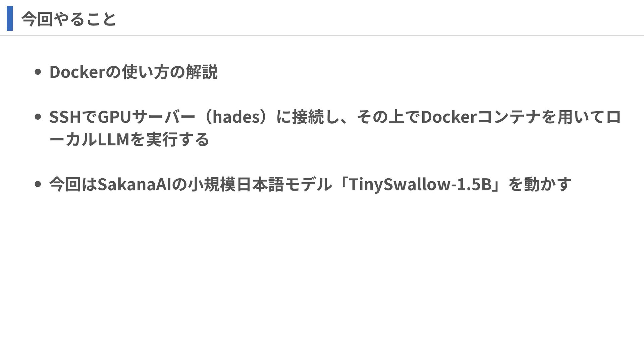Click the text GPUサーバー
644x362 pixels.
146,117
